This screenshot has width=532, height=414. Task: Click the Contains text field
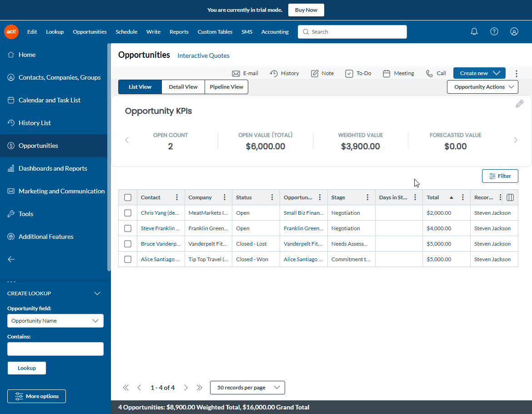(x=55, y=349)
